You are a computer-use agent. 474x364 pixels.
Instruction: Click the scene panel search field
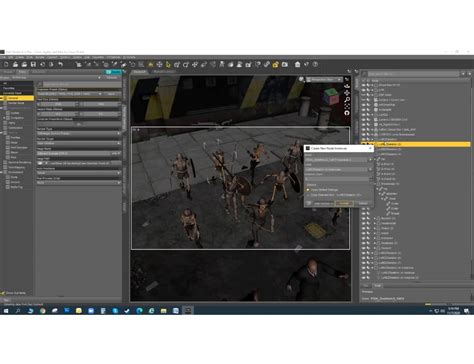pos(413,74)
